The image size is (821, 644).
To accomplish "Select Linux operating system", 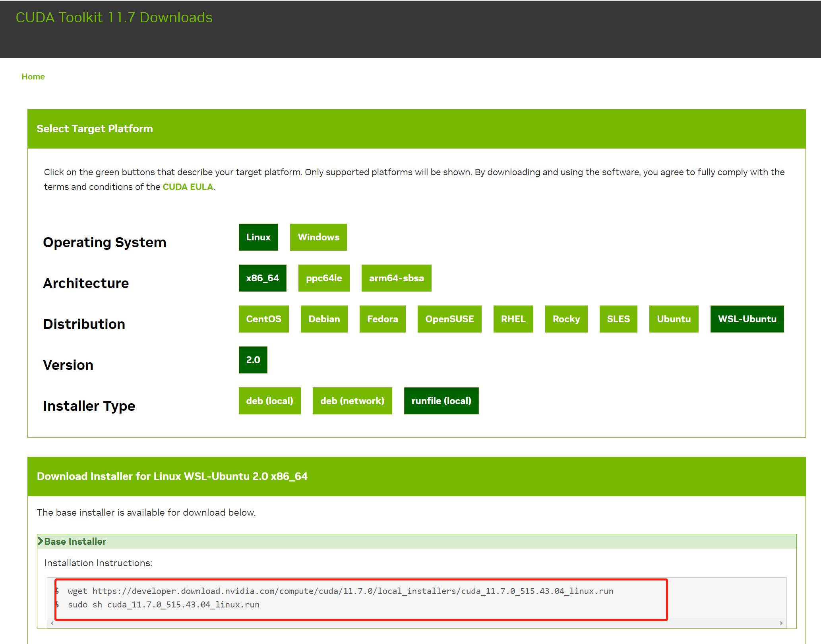I will [x=258, y=237].
